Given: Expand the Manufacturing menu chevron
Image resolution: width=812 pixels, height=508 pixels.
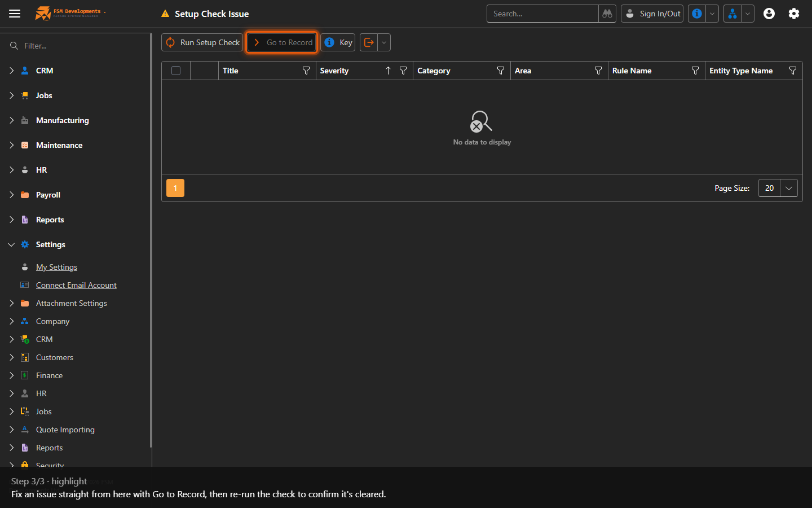Looking at the screenshot, I should click(11, 120).
